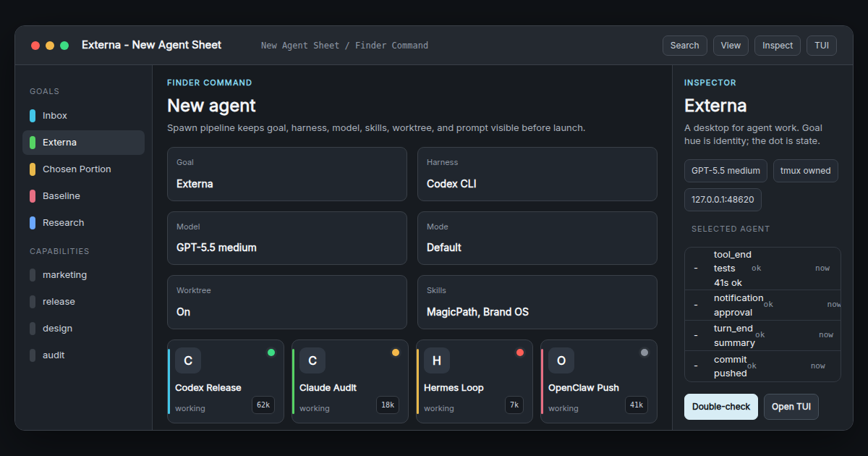This screenshot has height=456, width=868.
Task: Open the View button
Action: (x=731, y=46)
